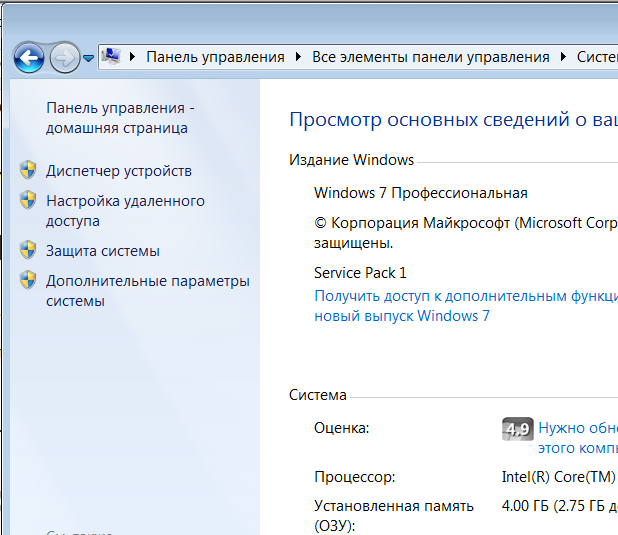
Task: Click shield icon beside 'Диспетчер устройств'
Action: pyautogui.click(x=29, y=171)
